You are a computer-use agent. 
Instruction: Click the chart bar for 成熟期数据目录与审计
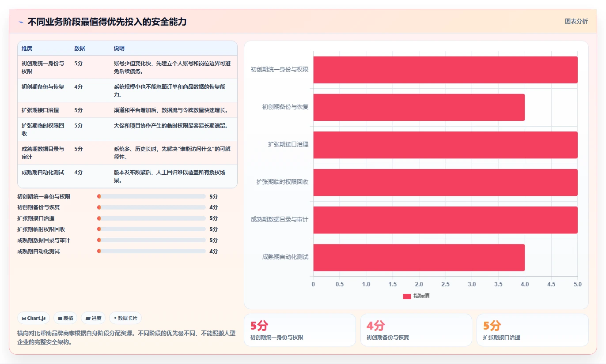coord(445,220)
